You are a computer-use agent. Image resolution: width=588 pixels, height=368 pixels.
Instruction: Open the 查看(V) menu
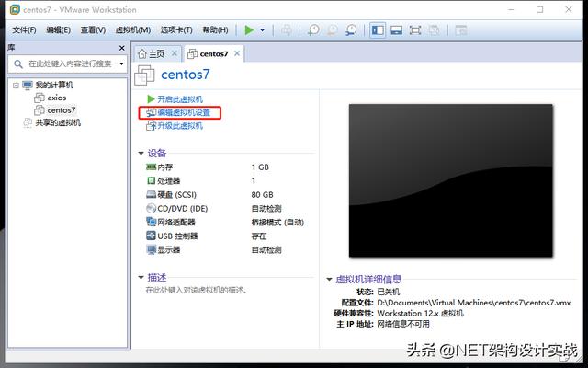pos(93,30)
